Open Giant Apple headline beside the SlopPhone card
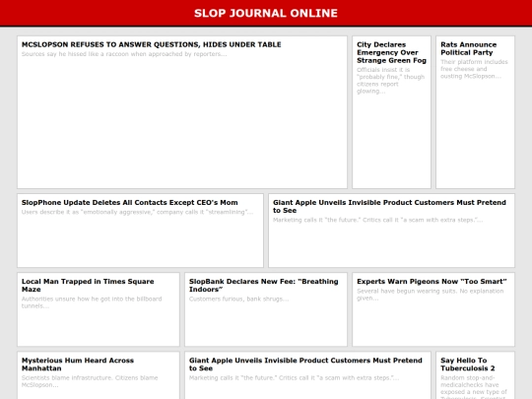The image size is (532, 399). tap(389, 206)
